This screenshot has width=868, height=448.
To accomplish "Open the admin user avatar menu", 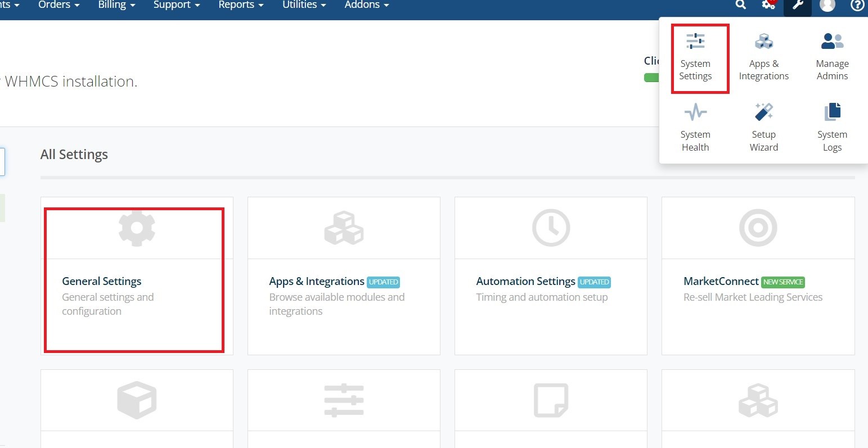I will click(x=827, y=4).
